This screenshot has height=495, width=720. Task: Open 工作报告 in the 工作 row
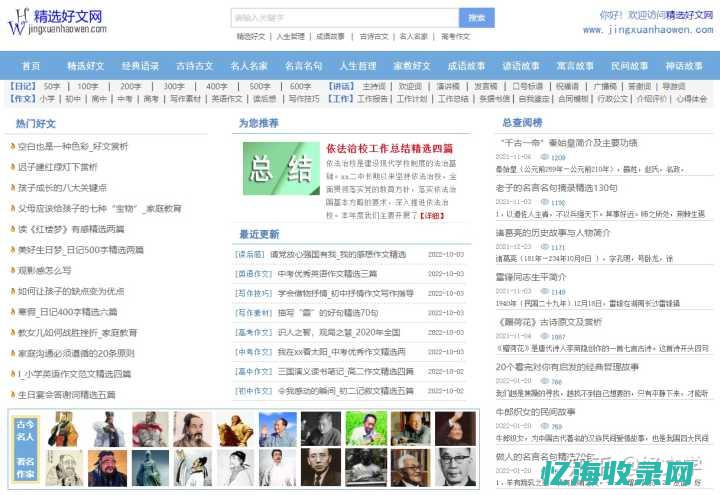click(x=372, y=99)
